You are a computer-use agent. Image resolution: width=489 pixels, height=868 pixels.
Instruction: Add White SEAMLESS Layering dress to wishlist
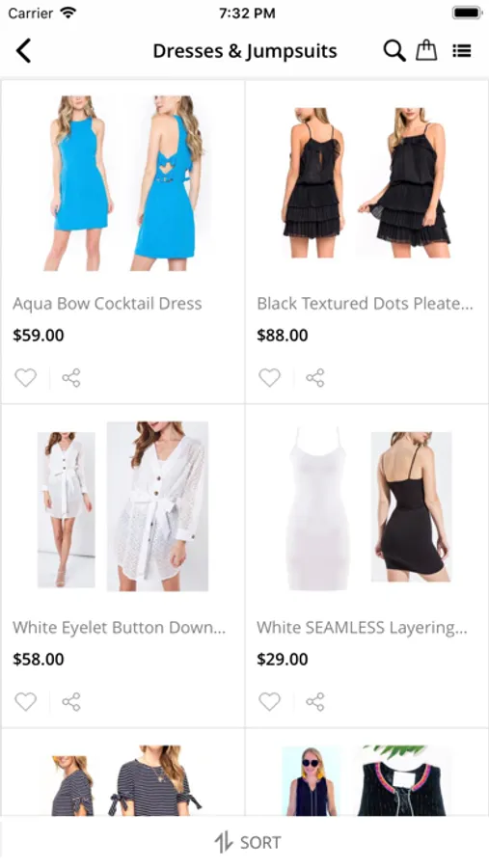coord(270,701)
